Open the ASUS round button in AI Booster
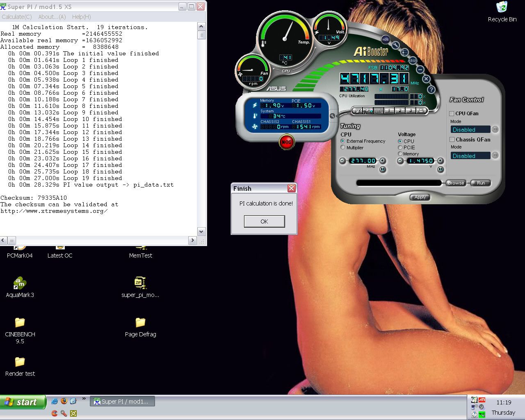This screenshot has height=420, width=525. [413, 60]
